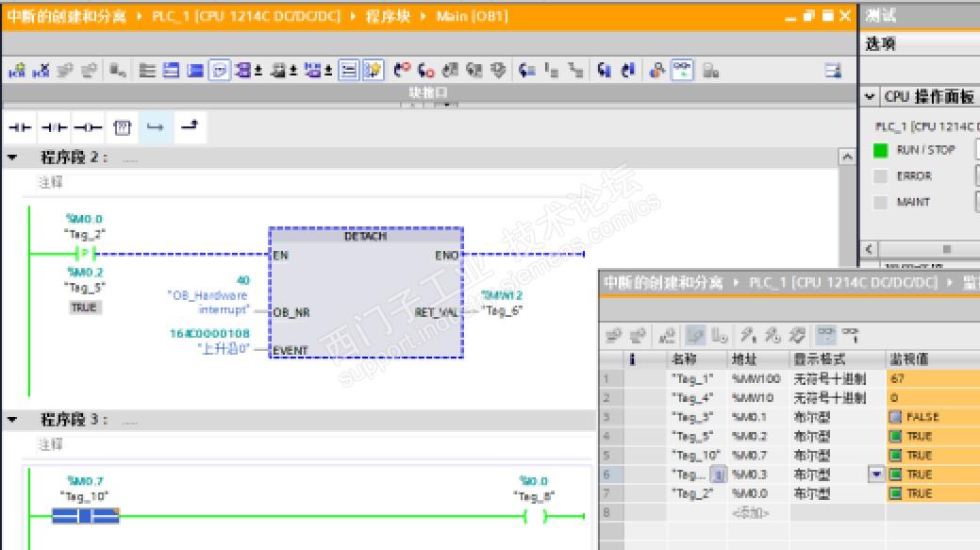Toggle network comments display
This screenshot has width=980, height=550.
coord(349,71)
